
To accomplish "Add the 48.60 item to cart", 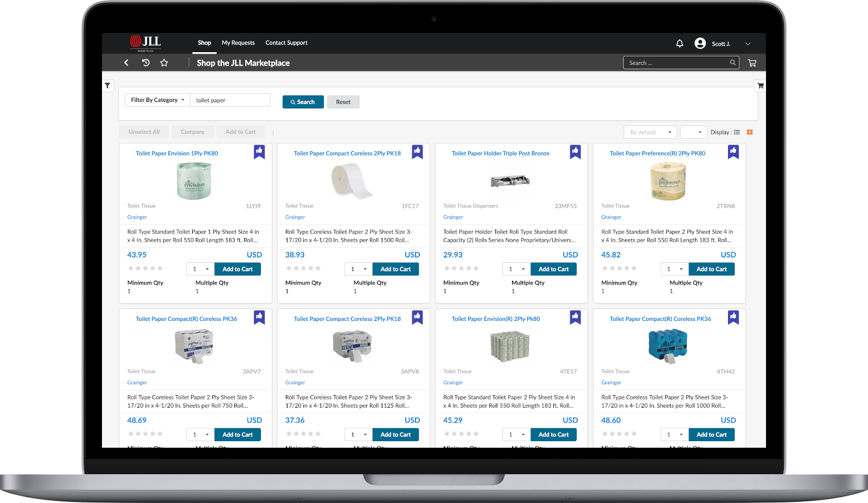I will pos(712,435).
